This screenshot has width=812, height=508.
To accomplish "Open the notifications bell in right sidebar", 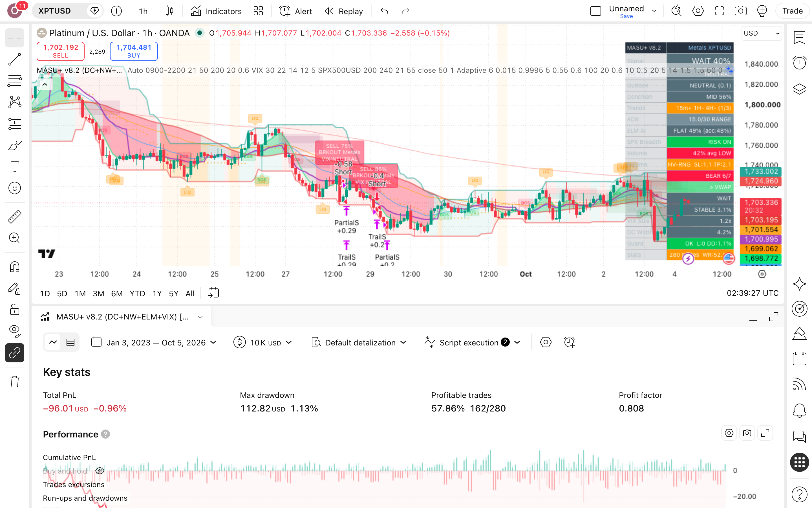I will coord(799,411).
